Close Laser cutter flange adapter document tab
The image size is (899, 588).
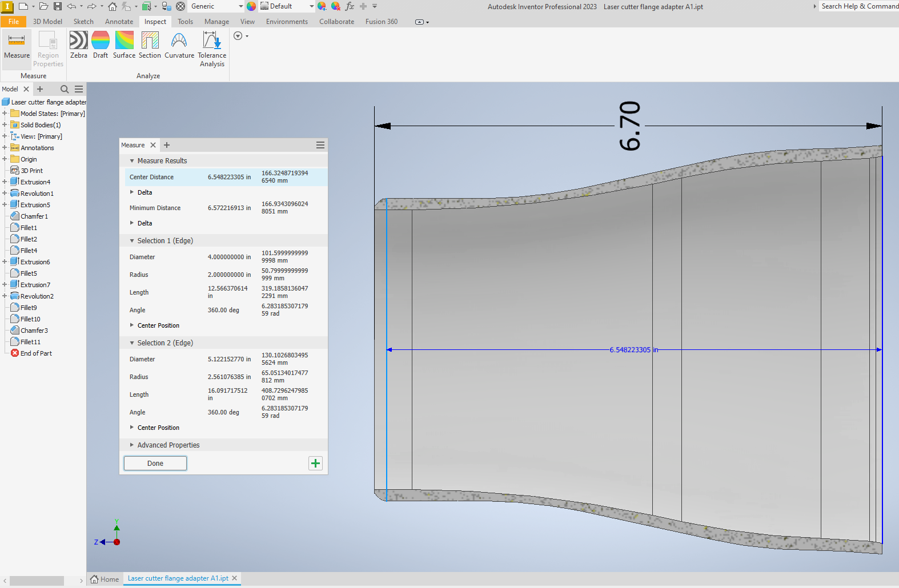[235, 578]
